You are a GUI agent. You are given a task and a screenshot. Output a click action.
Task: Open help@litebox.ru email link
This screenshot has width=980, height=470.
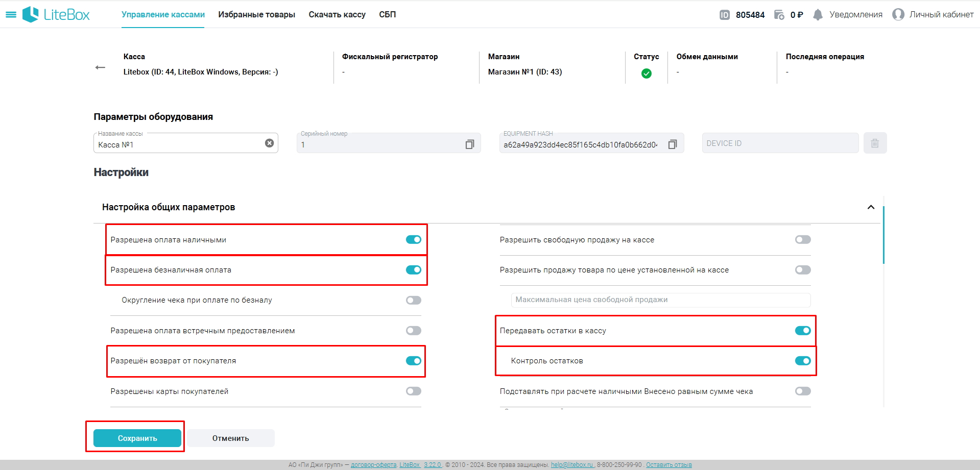coord(572,465)
